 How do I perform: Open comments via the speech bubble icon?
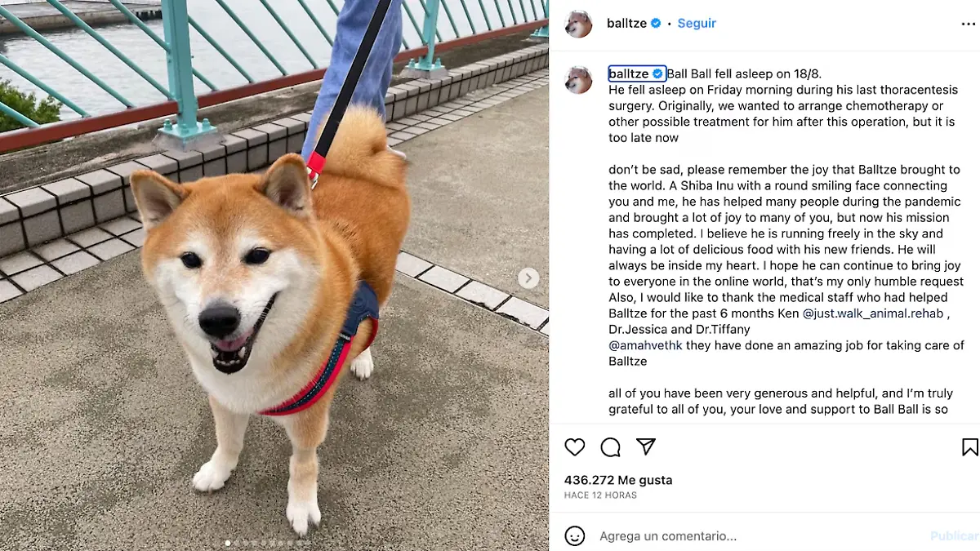click(611, 447)
